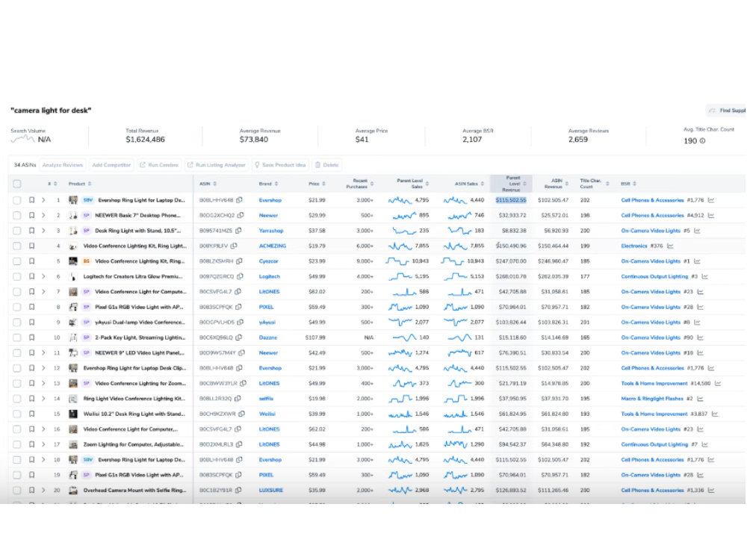This screenshot has height=560, width=747.
Task: Check the box for row 4 ACMEZING lighting kit
Action: [x=17, y=246]
